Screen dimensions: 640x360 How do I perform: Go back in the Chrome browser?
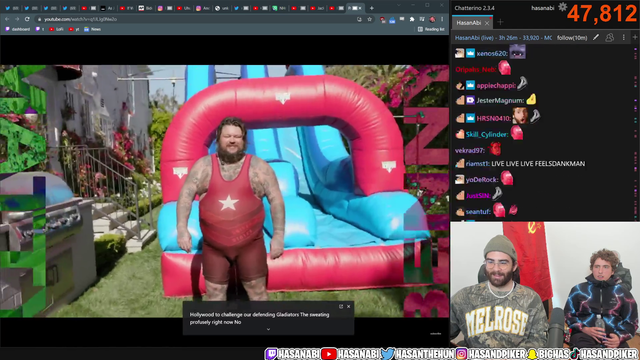(x=7, y=19)
